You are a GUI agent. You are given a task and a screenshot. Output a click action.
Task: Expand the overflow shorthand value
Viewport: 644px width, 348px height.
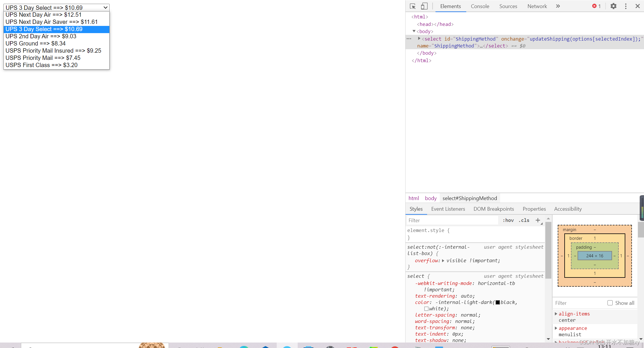443,261
